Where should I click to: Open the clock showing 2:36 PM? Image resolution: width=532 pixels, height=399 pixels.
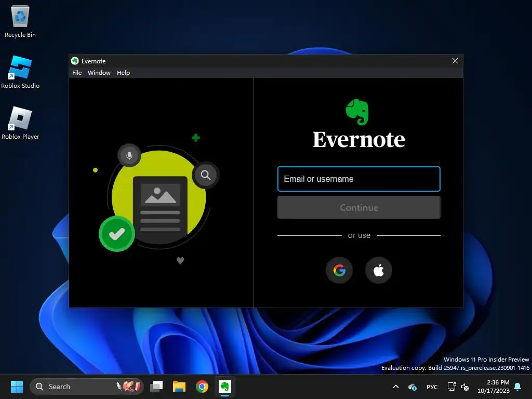click(494, 387)
